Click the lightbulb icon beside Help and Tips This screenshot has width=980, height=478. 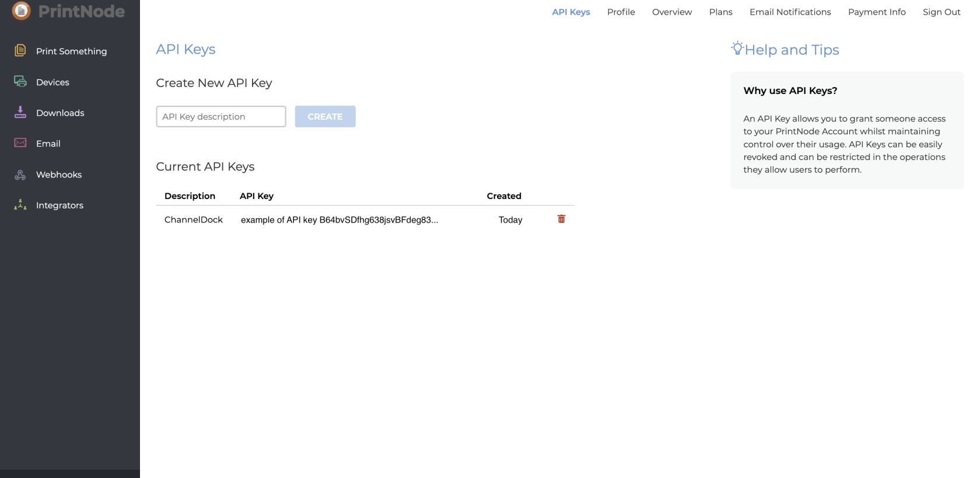pyautogui.click(x=737, y=48)
